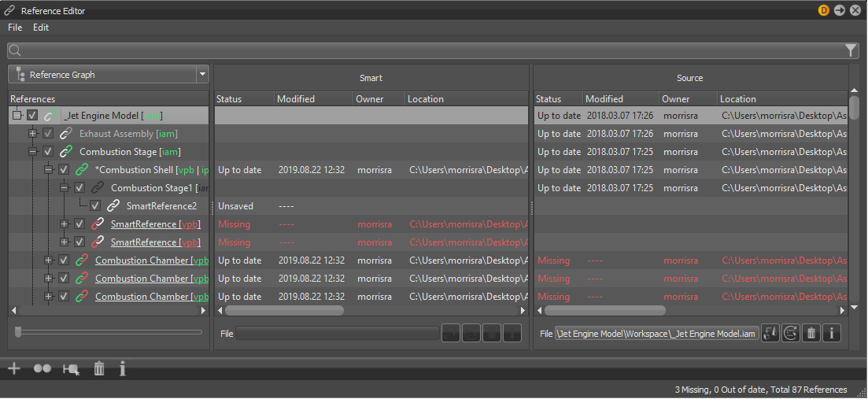Click the Source panel info icon

pos(832,333)
